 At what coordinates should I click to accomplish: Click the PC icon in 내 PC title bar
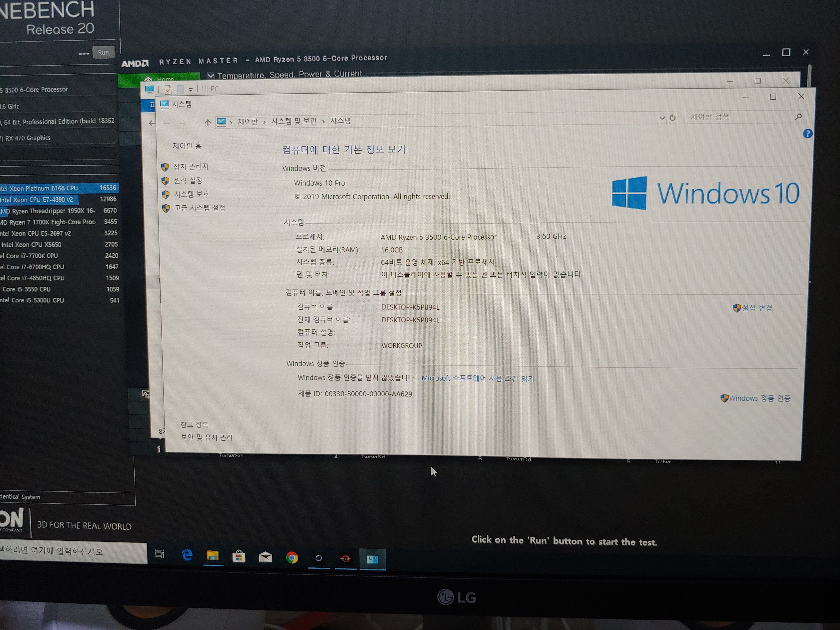[x=150, y=89]
